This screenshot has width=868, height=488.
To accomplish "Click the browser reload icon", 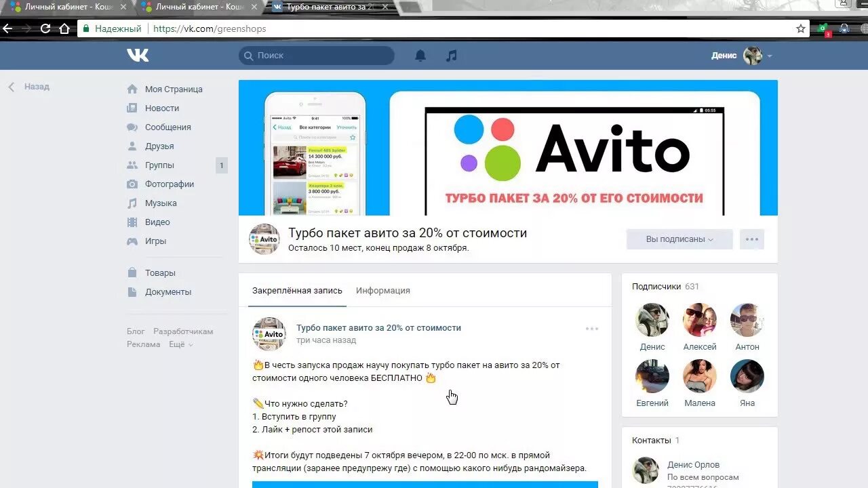I will tap(45, 28).
